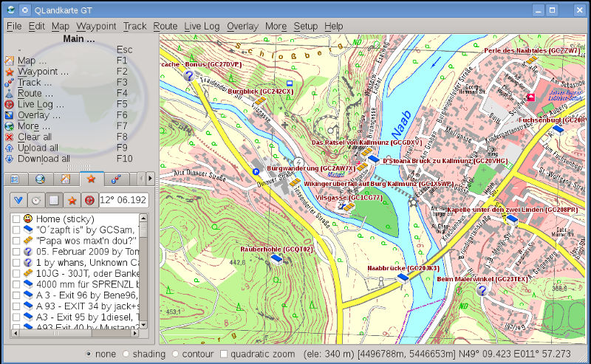This screenshot has width=591, height=364.
Task: Click the clock sort-by-time button
Action: pos(35,200)
